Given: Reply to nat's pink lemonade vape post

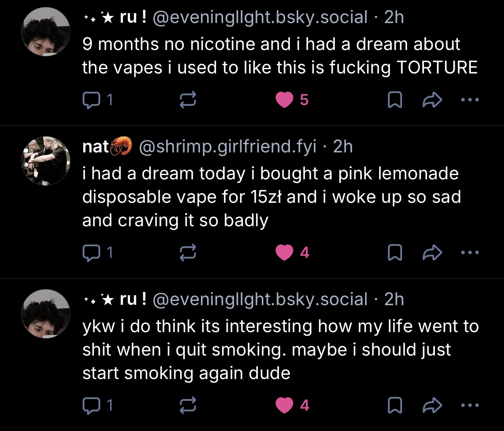Looking at the screenshot, I should 91,253.
